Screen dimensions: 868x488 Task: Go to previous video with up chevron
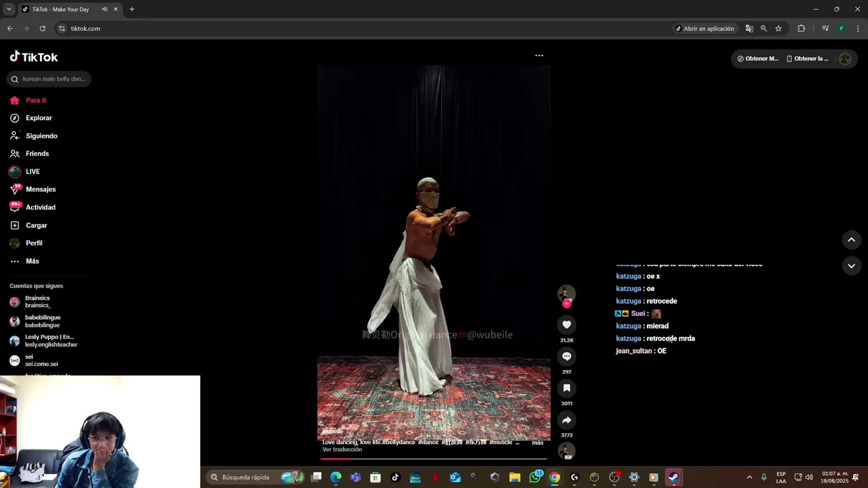coord(852,240)
